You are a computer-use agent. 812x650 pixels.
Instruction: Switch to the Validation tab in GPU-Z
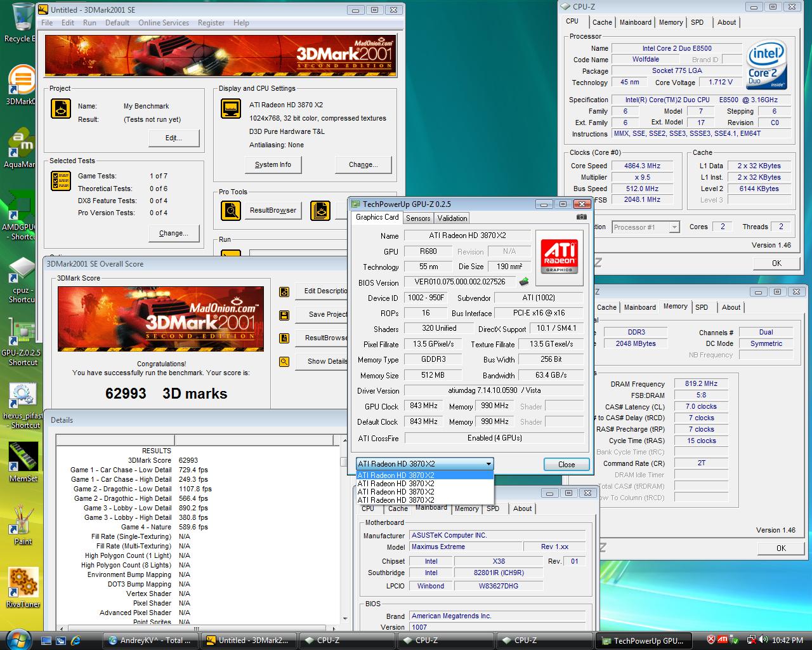[452, 218]
